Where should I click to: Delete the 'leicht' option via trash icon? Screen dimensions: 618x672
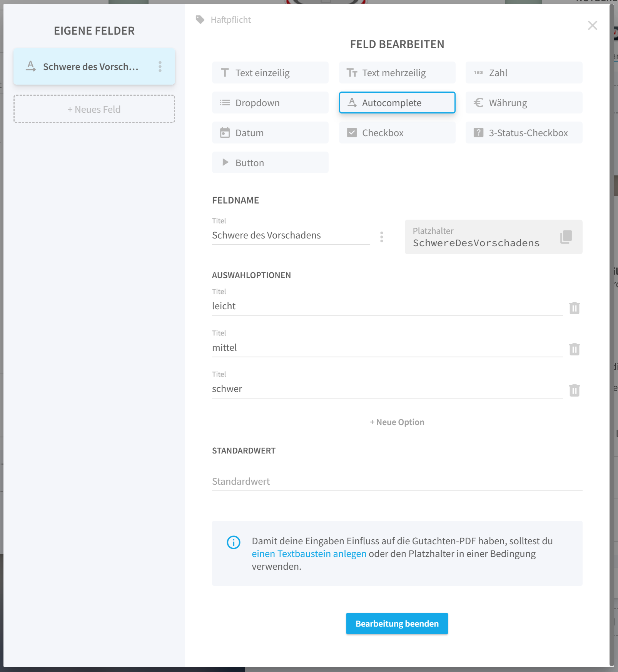click(574, 308)
